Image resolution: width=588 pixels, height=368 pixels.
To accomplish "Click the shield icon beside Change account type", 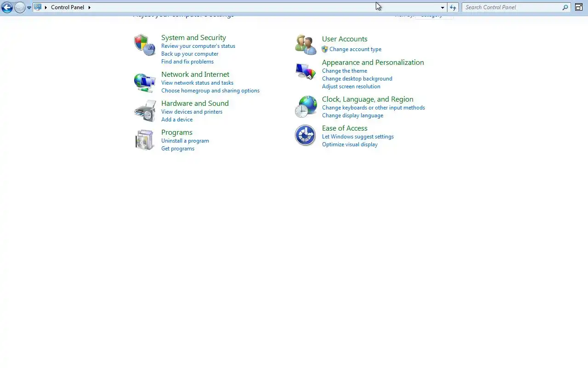I will pyautogui.click(x=325, y=49).
